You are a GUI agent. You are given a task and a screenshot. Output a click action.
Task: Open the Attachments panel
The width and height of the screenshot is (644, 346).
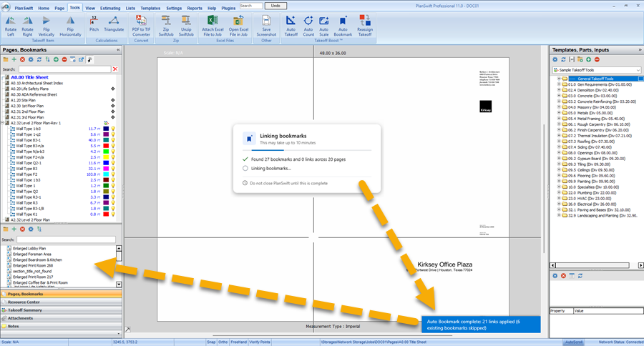[62, 318]
